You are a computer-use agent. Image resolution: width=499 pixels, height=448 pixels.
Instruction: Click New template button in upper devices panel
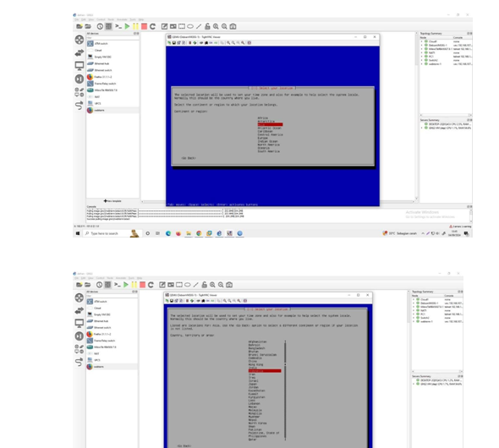click(112, 201)
